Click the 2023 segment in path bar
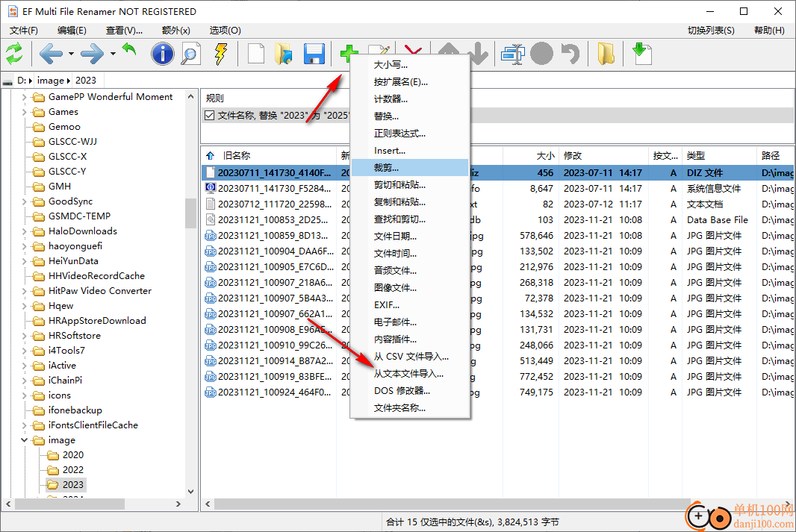This screenshot has width=796, height=532. pyautogui.click(x=86, y=81)
